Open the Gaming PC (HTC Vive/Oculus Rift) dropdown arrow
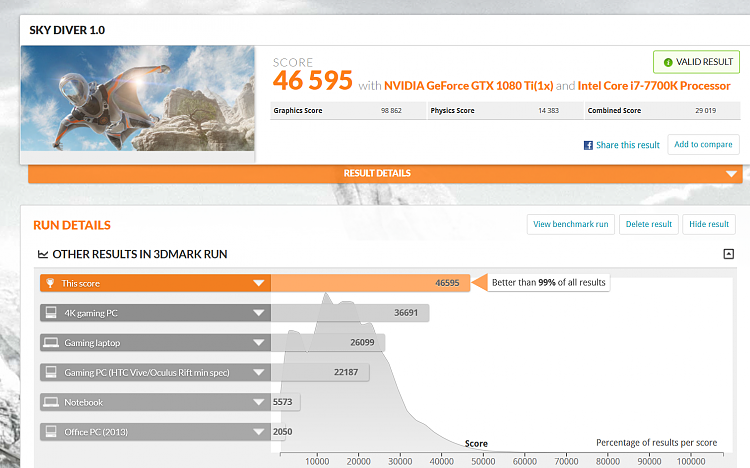Image resolution: width=750 pixels, height=468 pixels. point(259,372)
